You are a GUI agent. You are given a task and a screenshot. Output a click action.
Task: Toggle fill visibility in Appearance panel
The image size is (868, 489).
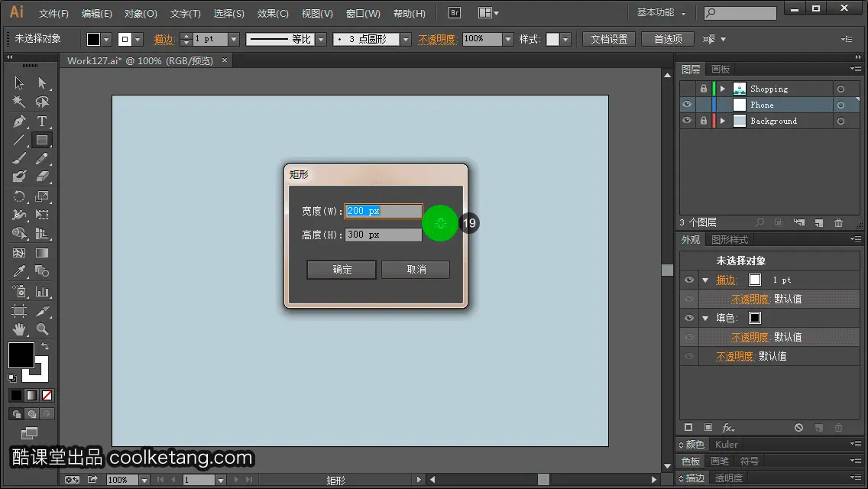(689, 318)
